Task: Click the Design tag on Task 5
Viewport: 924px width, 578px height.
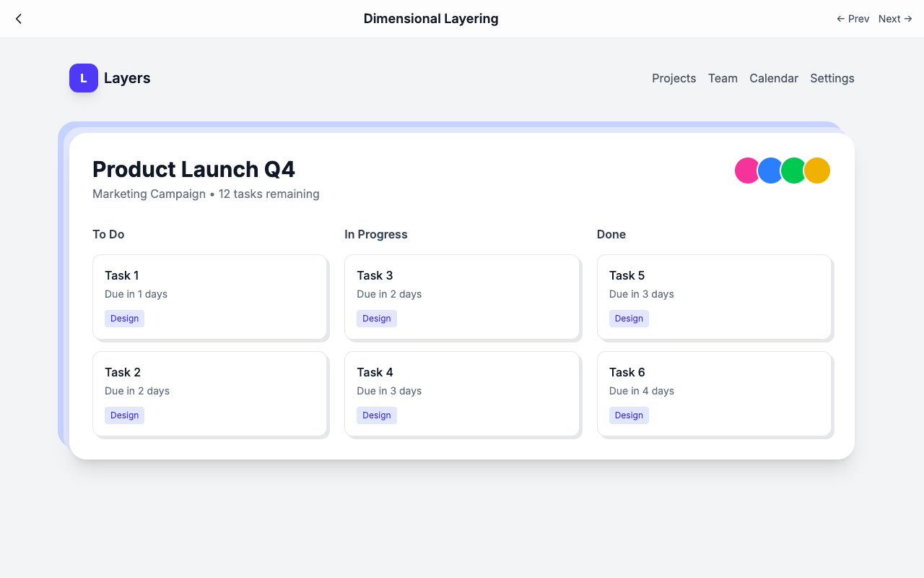Action: click(x=629, y=319)
